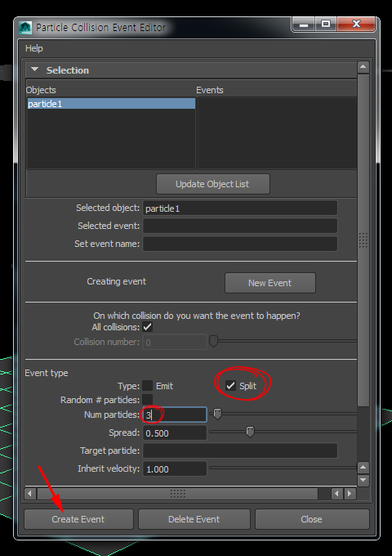Enable the Emit type checkbox
The height and width of the screenshot is (556, 392).
coord(147,386)
